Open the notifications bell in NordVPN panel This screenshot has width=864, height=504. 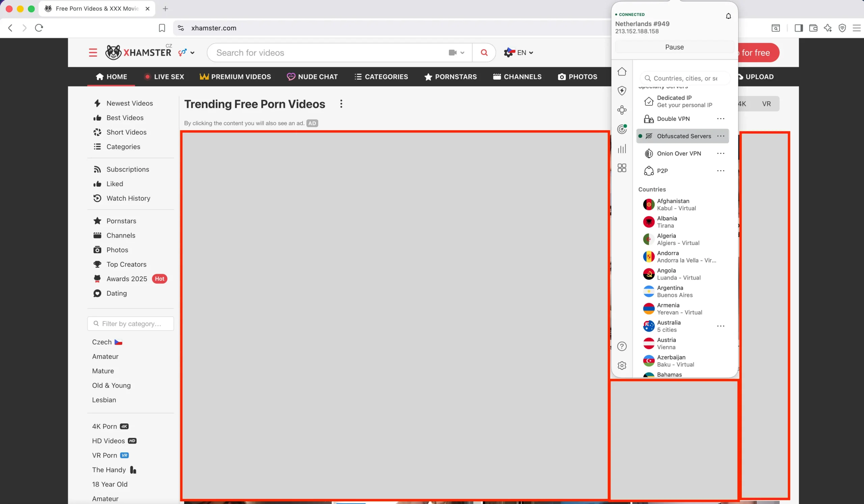pos(728,16)
